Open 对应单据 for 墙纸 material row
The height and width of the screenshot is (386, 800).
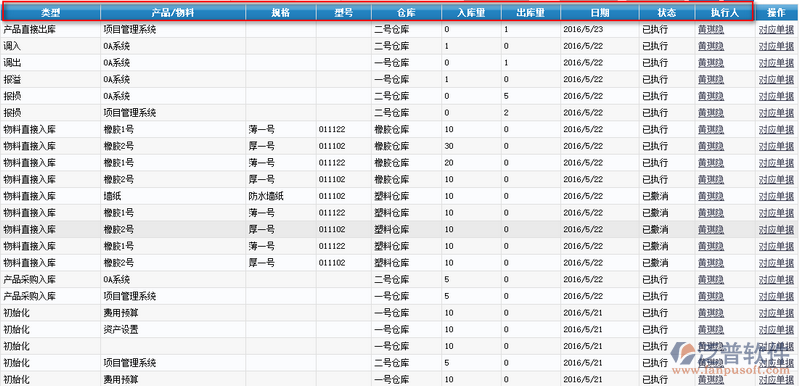[x=776, y=196]
